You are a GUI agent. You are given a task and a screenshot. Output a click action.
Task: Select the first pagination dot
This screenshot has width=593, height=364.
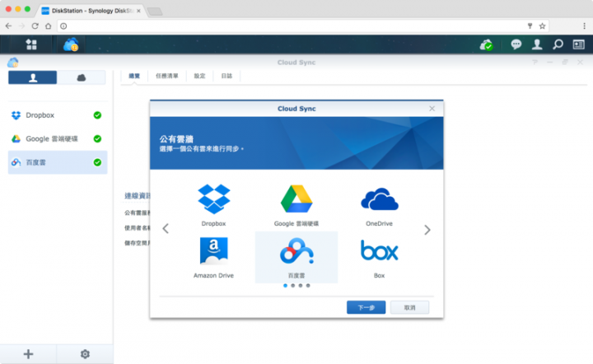[x=285, y=286]
